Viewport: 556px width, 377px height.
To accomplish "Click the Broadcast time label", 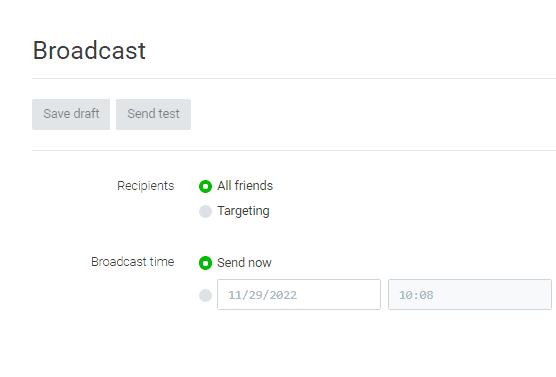I will (133, 262).
